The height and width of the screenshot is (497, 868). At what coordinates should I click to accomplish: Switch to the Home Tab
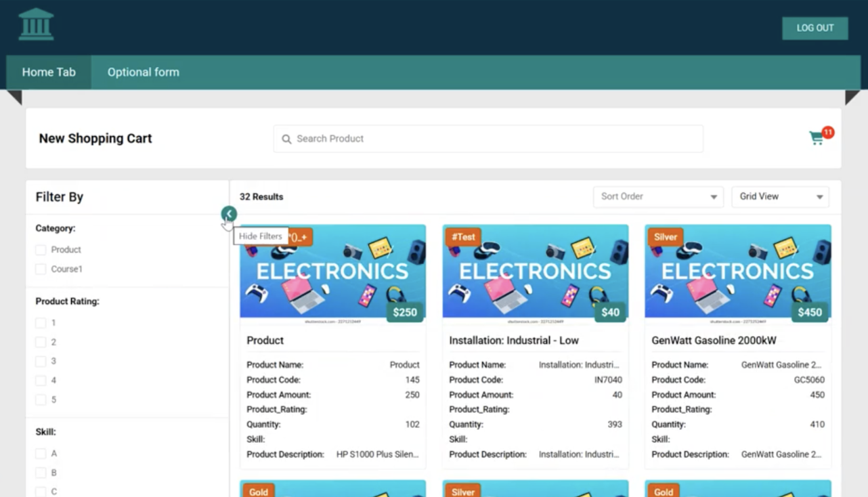click(x=49, y=72)
